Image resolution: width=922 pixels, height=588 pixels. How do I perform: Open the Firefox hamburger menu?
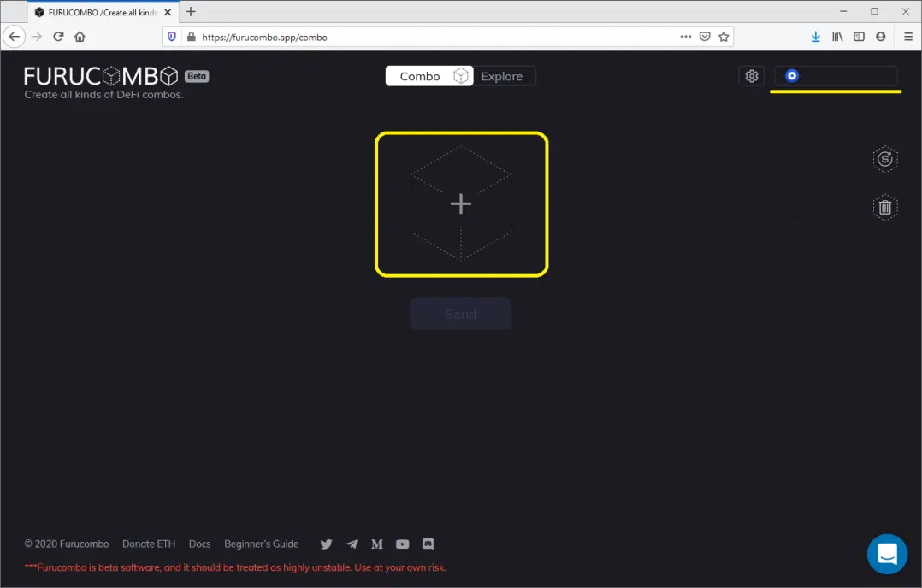pos(908,37)
